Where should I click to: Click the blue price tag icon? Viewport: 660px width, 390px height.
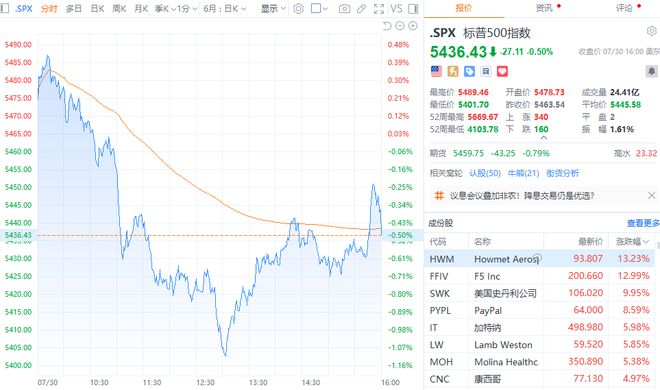[x=469, y=71]
